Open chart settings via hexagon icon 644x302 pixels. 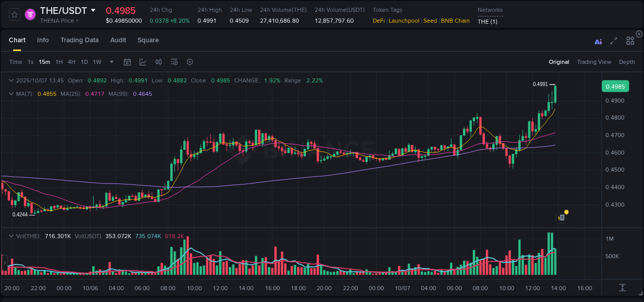pyautogui.click(x=190, y=62)
